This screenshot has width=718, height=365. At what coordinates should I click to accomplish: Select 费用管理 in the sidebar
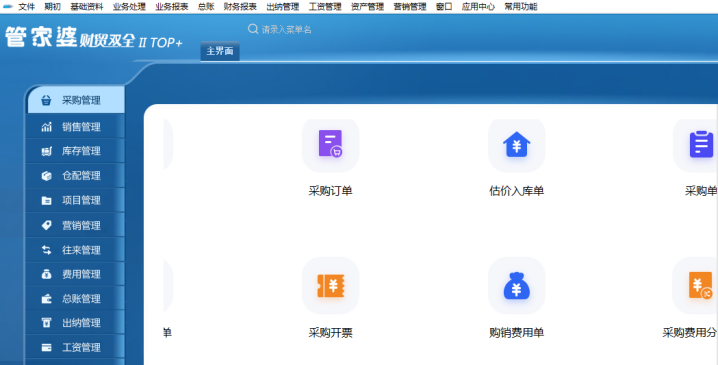pos(76,274)
